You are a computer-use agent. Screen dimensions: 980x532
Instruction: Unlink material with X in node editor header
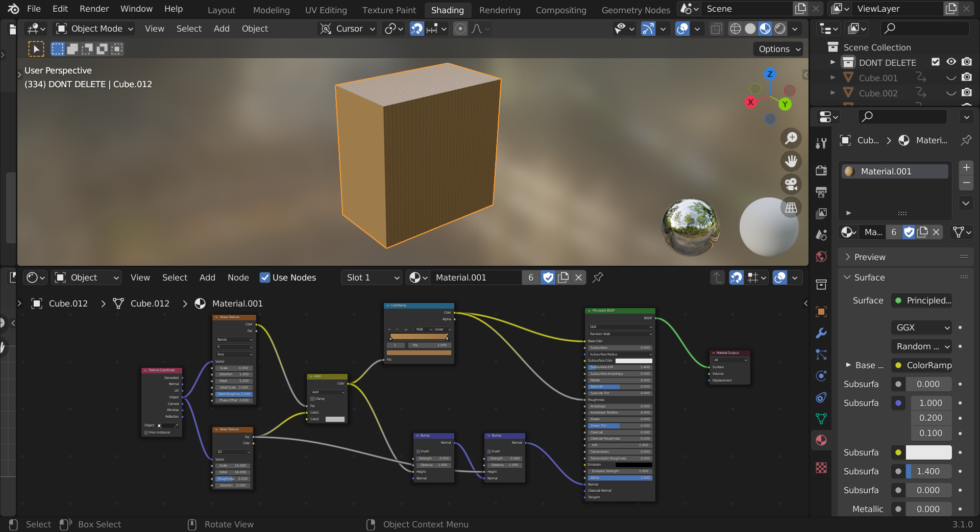tap(578, 277)
